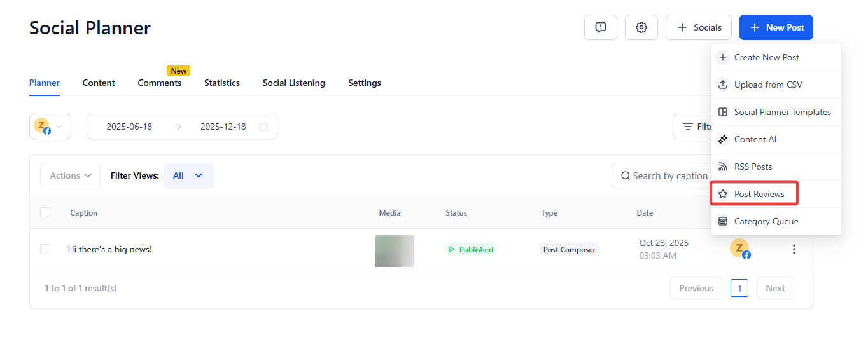The image size is (868, 349).
Task: Choose RSS Posts menu option
Action: pyautogui.click(x=753, y=167)
